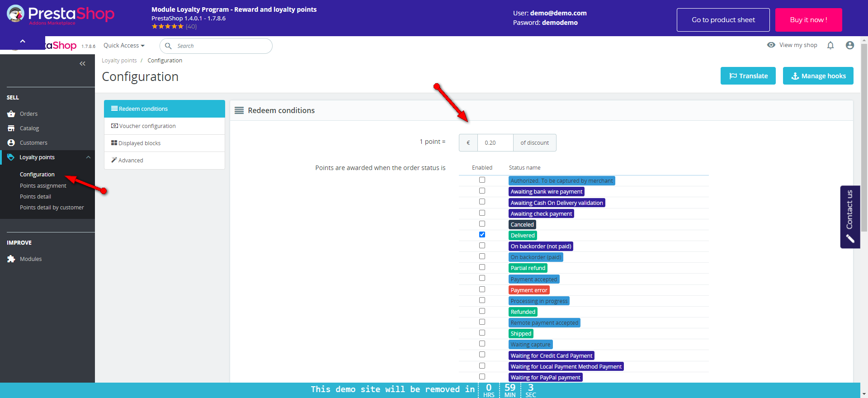The image size is (868, 398).
Task: Click the Waiting capture status label
Action: 530,345
